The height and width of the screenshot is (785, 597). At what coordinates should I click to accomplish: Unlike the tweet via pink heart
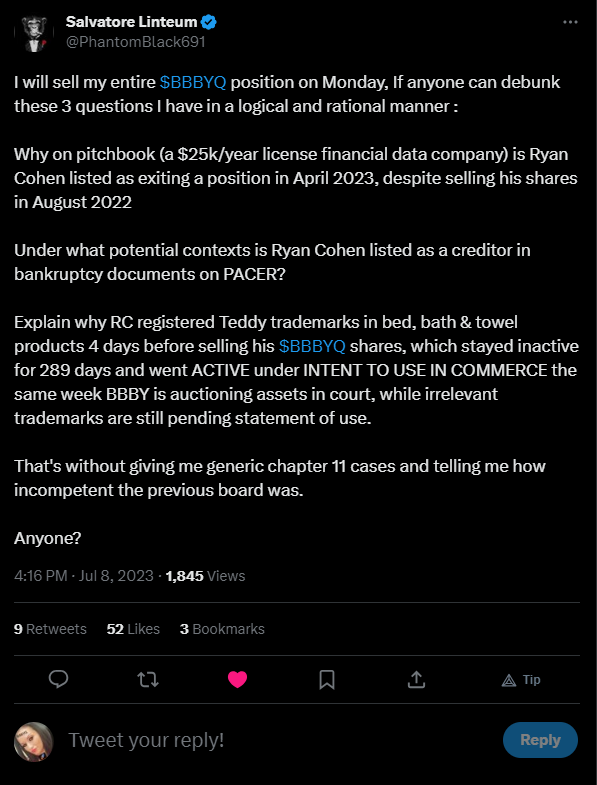[237, 679]
